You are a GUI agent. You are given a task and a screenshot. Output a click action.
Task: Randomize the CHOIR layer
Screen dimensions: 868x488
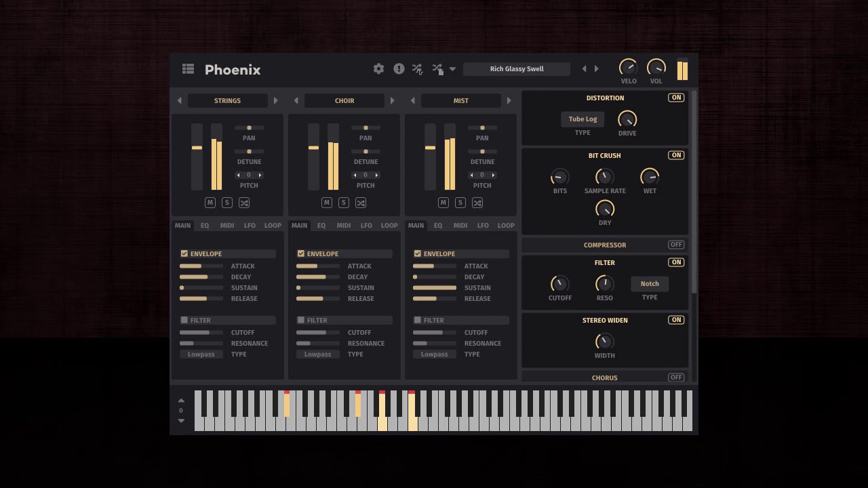(361, 203)
